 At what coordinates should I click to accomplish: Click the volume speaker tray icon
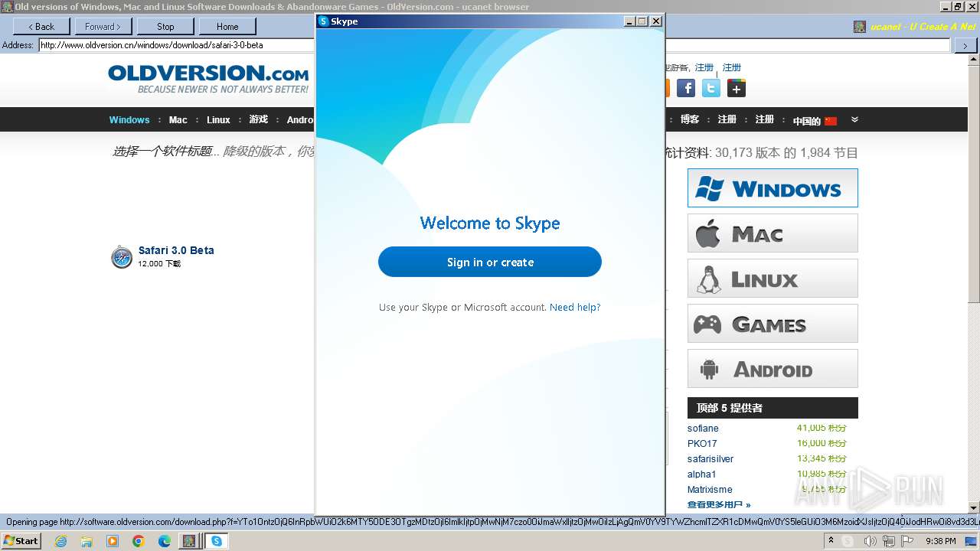(870, 541)
